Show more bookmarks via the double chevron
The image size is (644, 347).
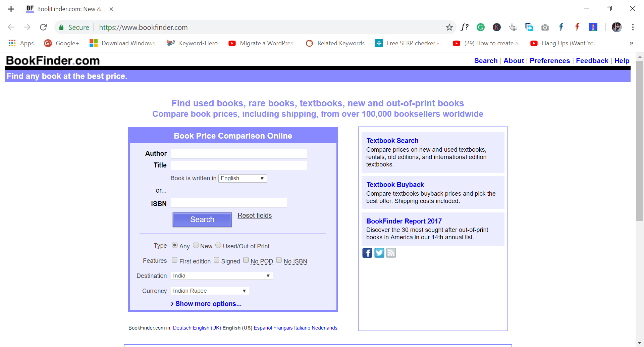(631, 43)
